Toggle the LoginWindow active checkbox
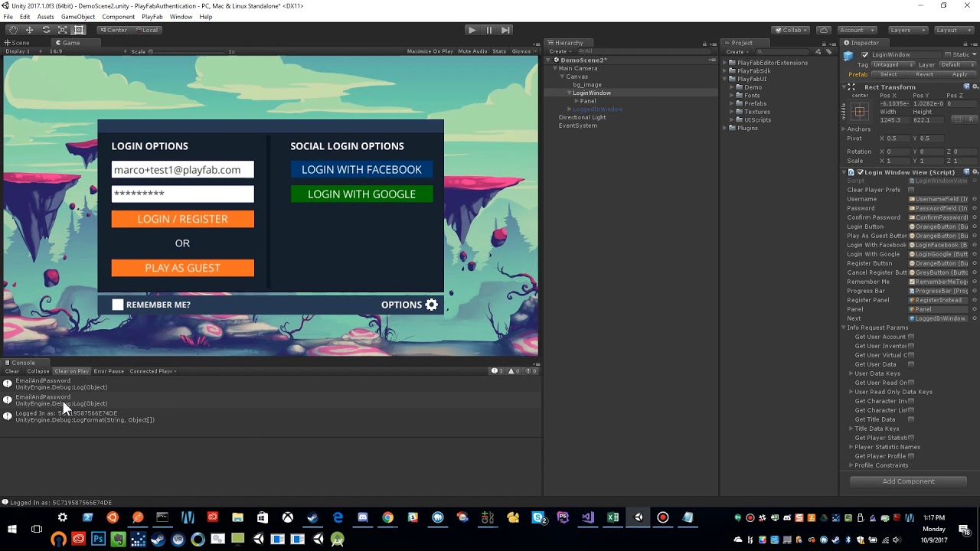980x551 pixels. click(x=865, y=55)
